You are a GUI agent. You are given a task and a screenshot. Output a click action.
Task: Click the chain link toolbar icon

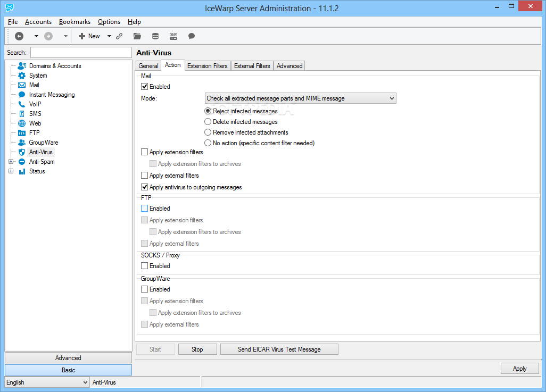coord(119,36)
